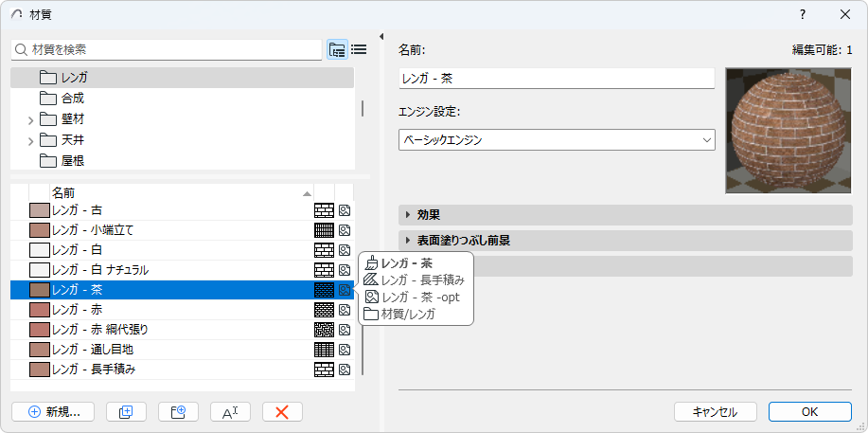The image size is (868, 433).
Task: Click the red X delete button
Action: tap(281, 411)
